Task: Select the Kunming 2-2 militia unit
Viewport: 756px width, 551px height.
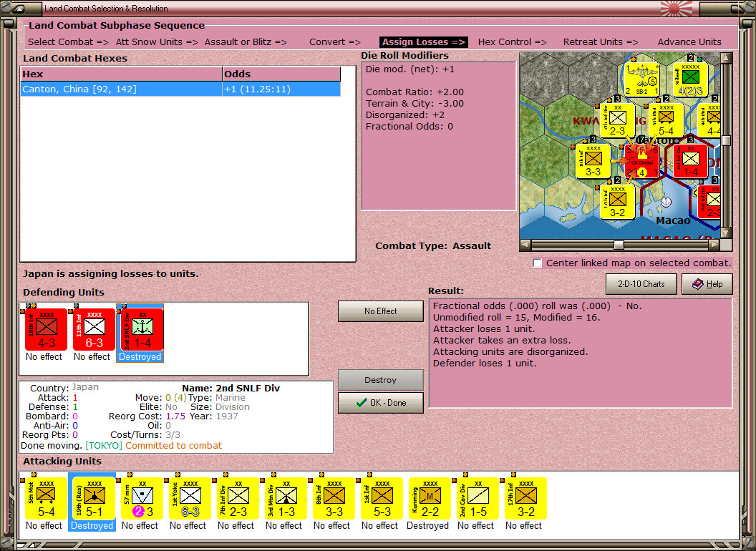Action: (430, 499)
